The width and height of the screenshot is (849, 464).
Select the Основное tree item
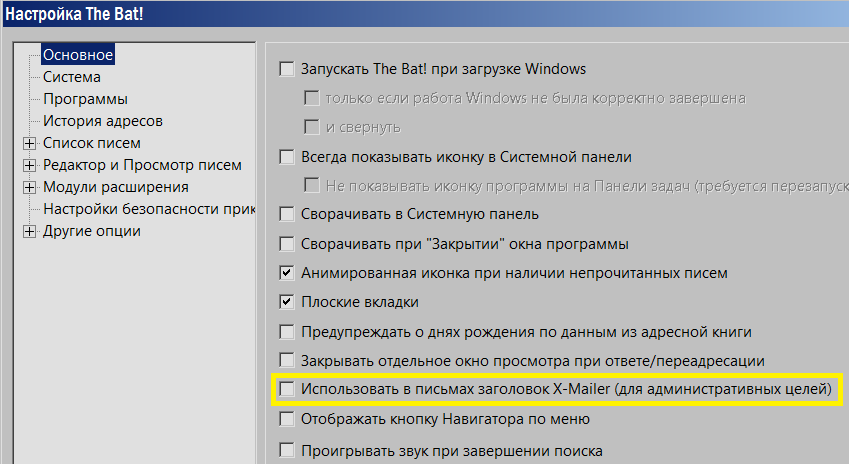click(x=78, y=55)
